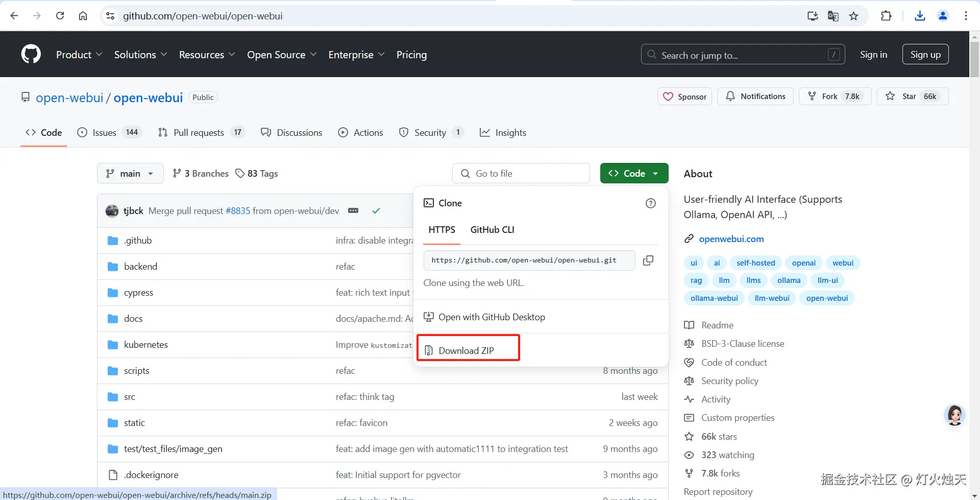Click the Sign in link

(x=873, y=55)
